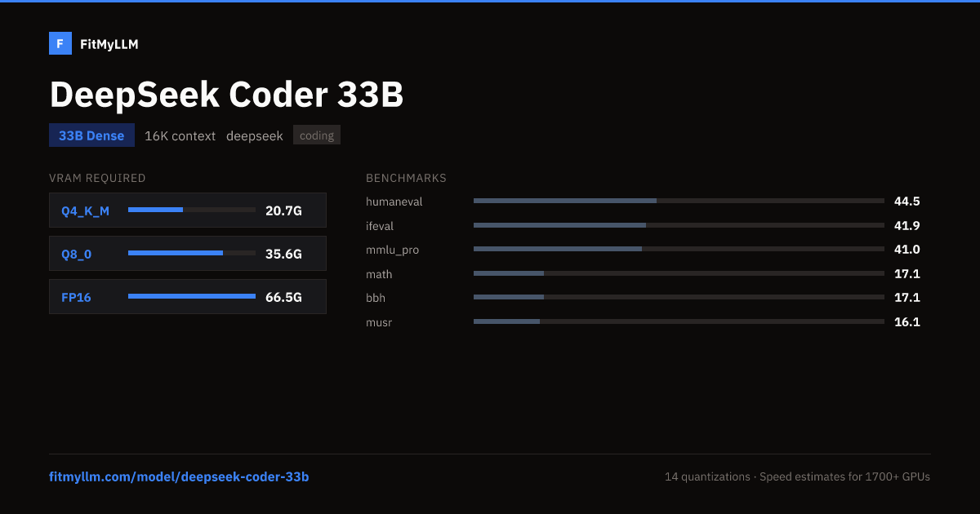Click the 20.7G VRAM value
This screenshot has height=514, width=980.
point(283,210)
